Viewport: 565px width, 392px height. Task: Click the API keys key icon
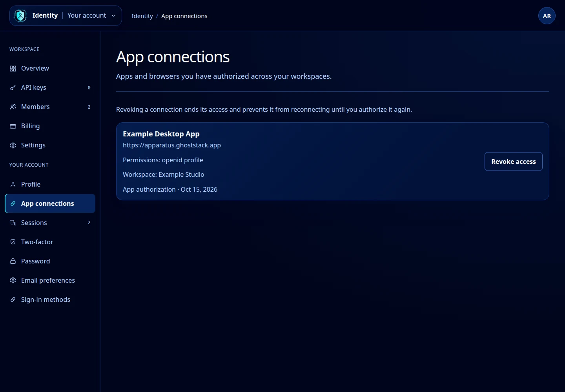point(13,88)
